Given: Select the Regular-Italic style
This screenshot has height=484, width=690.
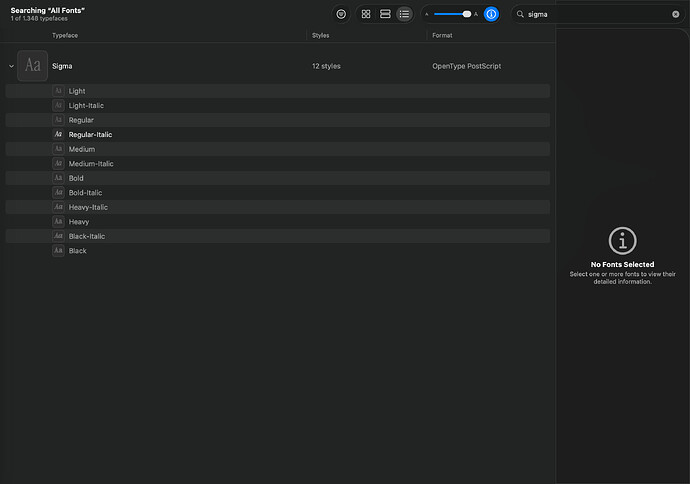Looking at the screenshot, I should (x=278, y=135).
